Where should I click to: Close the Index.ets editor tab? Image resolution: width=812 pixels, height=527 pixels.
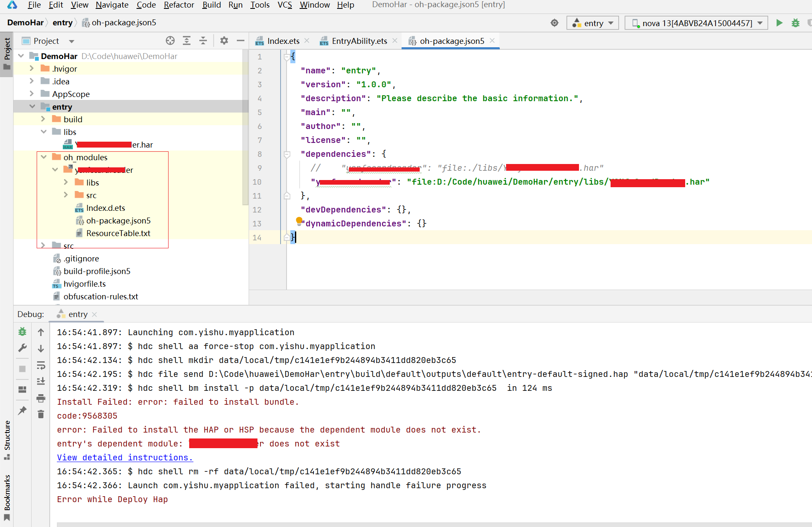[307, 40]
